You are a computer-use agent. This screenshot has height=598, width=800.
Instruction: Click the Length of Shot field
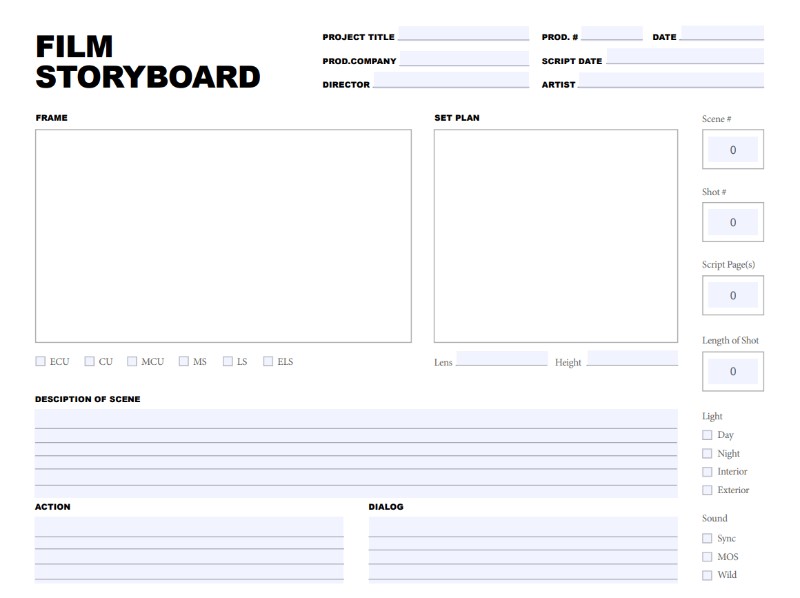733,371
